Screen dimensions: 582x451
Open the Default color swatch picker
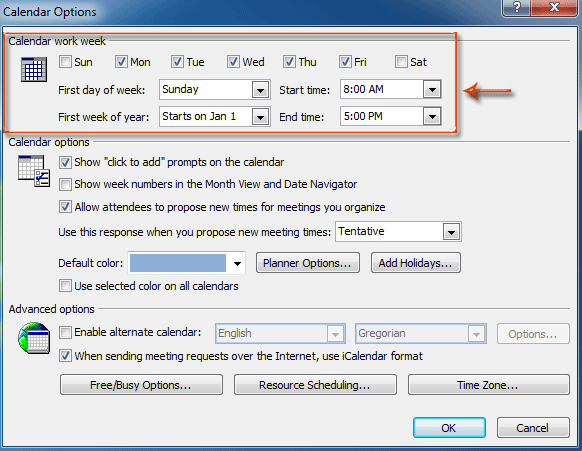point(187,263)
